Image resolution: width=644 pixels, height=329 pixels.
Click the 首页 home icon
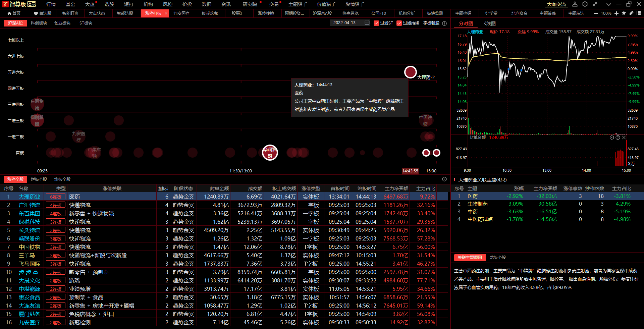[x=9, y=13]
